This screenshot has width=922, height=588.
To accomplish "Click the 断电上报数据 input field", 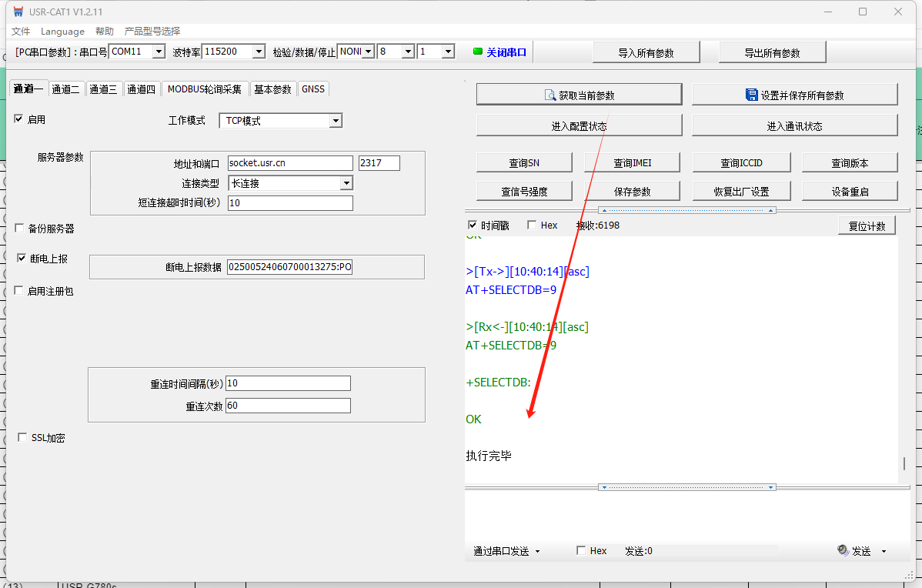I will [x=289, y=267].
